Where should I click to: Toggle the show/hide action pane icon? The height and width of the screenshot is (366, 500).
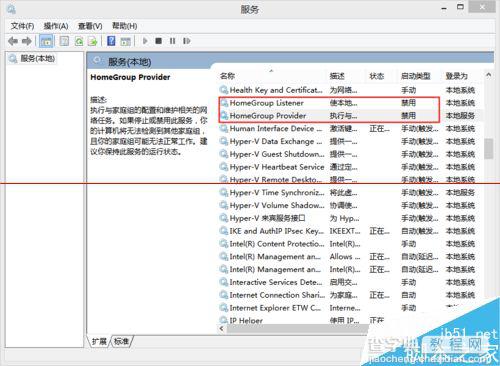point(125,41)
